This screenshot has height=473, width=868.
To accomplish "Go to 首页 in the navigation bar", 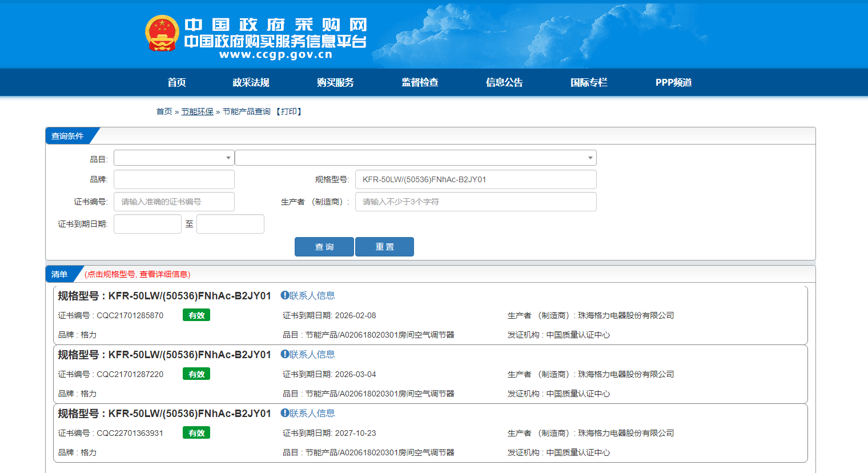I will click(x=176, y=82).
